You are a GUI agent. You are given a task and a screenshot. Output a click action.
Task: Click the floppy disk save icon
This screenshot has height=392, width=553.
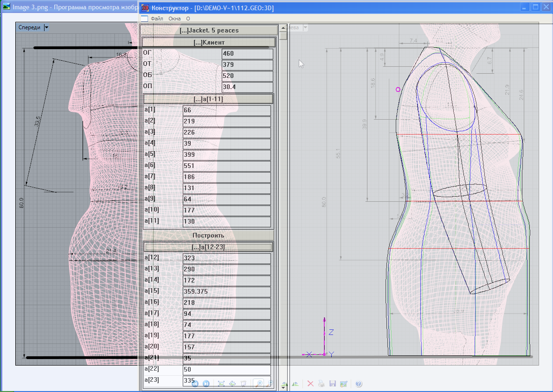[x=332, y=384]
